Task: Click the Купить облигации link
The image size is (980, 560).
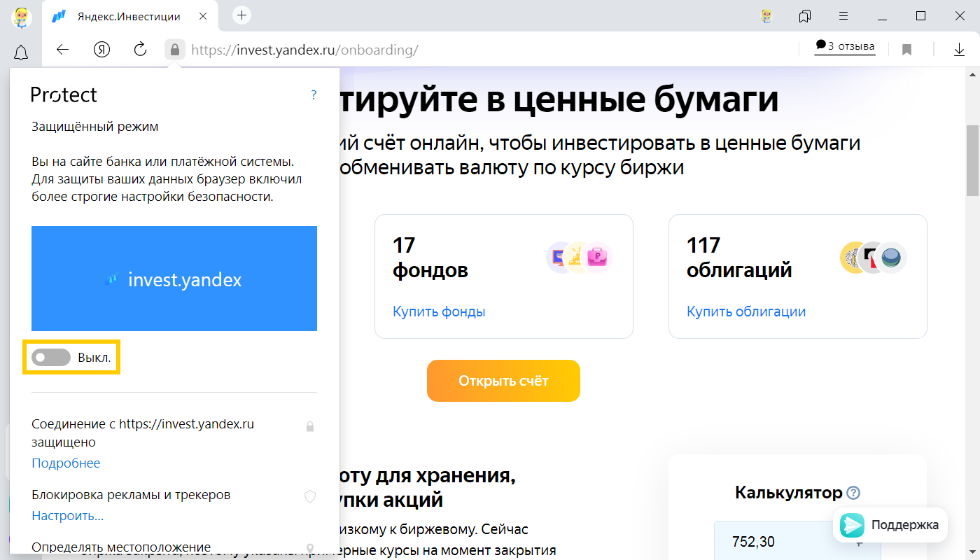Action: pyautogui.click(x=746, y=311)
